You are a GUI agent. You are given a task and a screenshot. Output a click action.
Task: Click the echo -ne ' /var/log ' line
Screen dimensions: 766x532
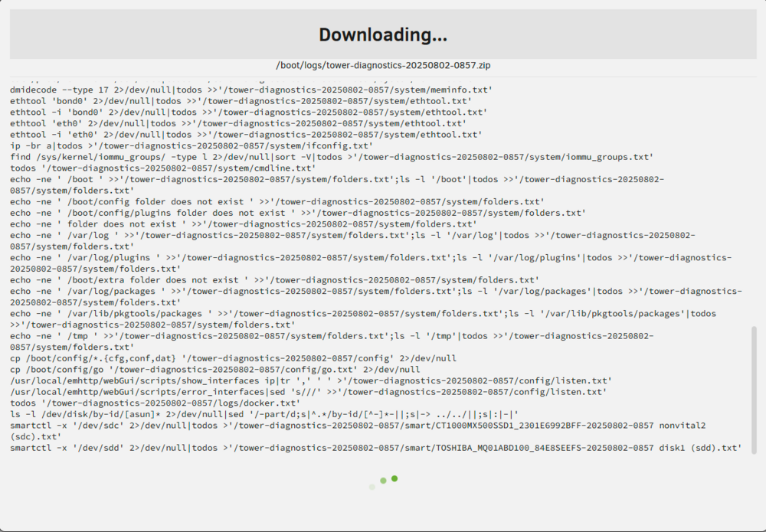pyautogui.click(x=352, y=241)
